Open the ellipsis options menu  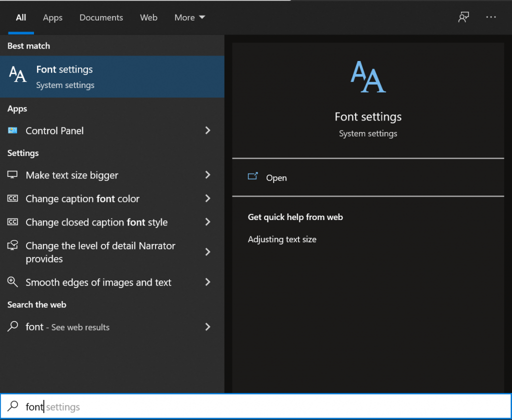[x=490, y=17]
